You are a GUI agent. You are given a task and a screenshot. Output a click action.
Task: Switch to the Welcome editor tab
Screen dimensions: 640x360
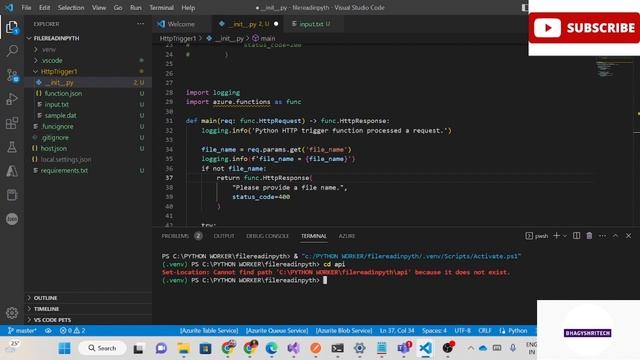tap(182, 24)
